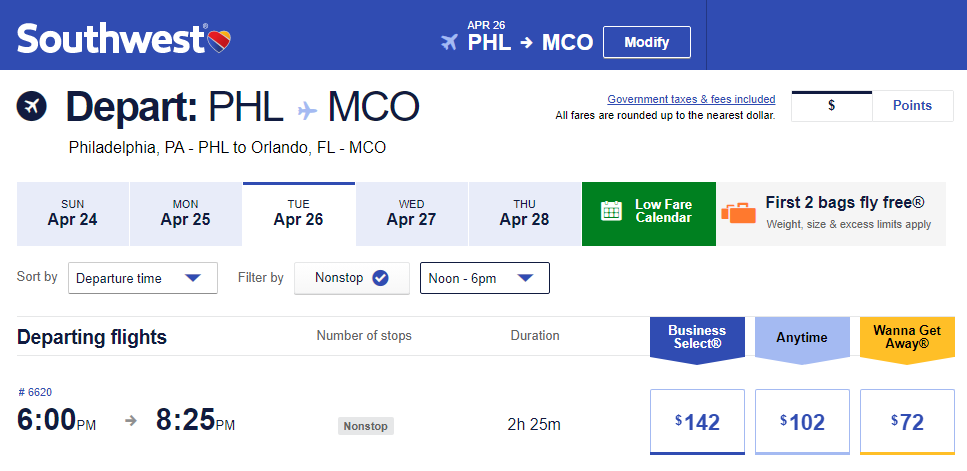Click the gray arrow between flight times

[x=131, y=421]
